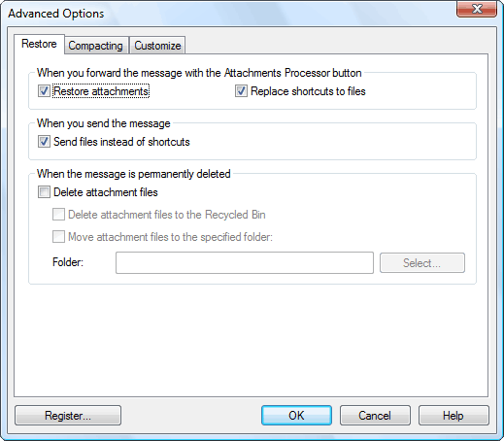Click the 'When you send the message' heading

[104, 123]
